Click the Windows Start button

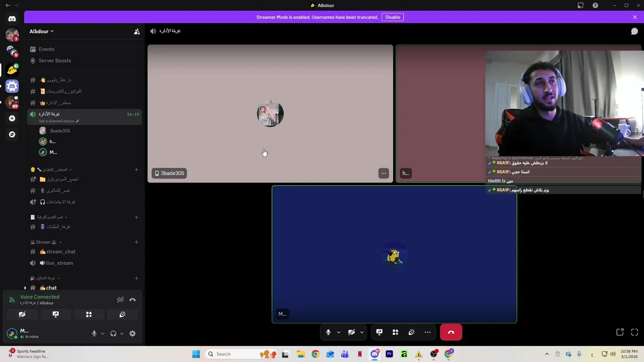click(196, 354)
